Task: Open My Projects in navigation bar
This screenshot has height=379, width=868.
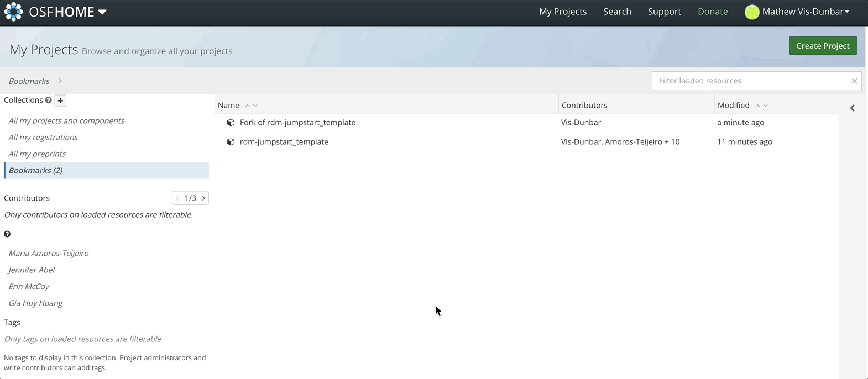Action: coord(563,12)
